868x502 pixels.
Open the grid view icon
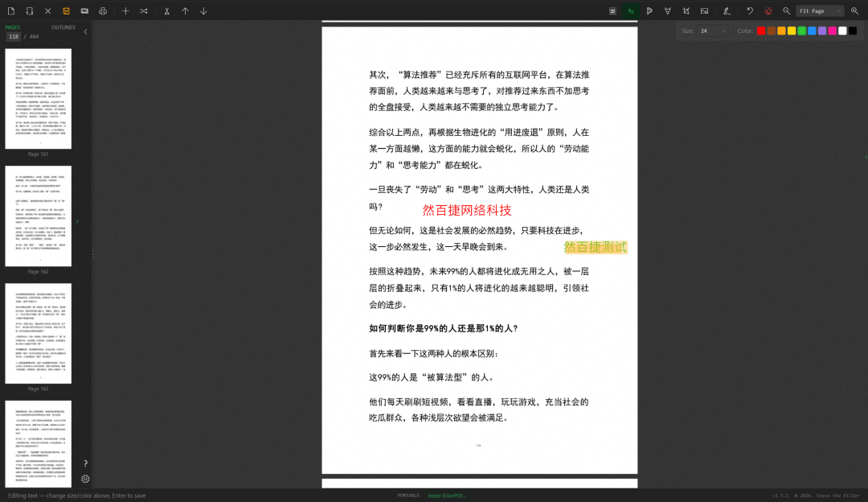click(612, 11)
